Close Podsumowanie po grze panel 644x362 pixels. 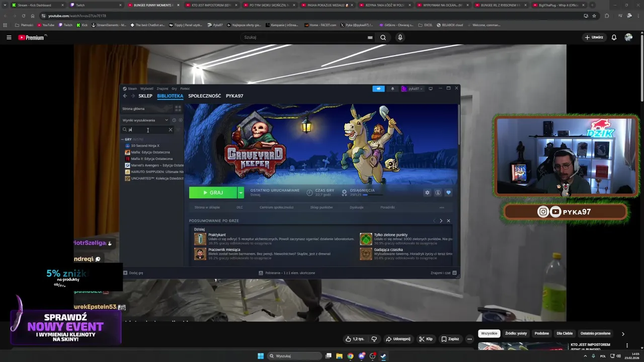coord(448,221)
